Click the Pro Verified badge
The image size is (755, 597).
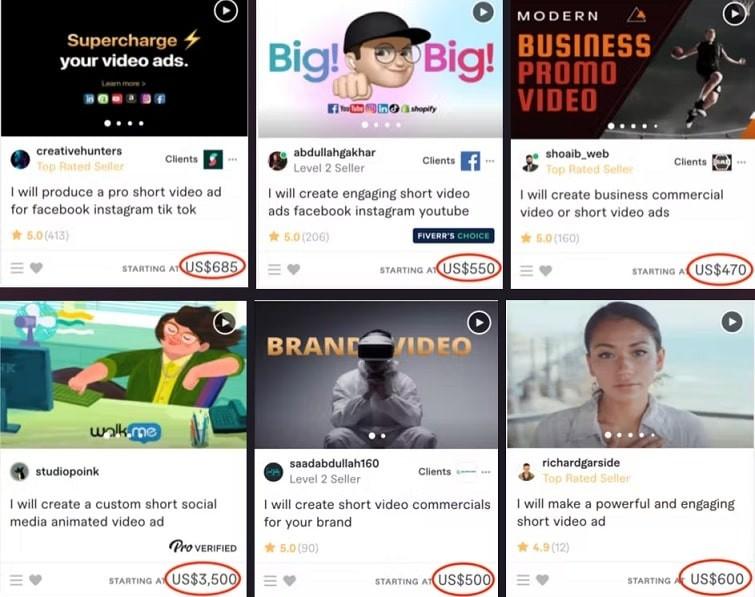tap(203, 547)
